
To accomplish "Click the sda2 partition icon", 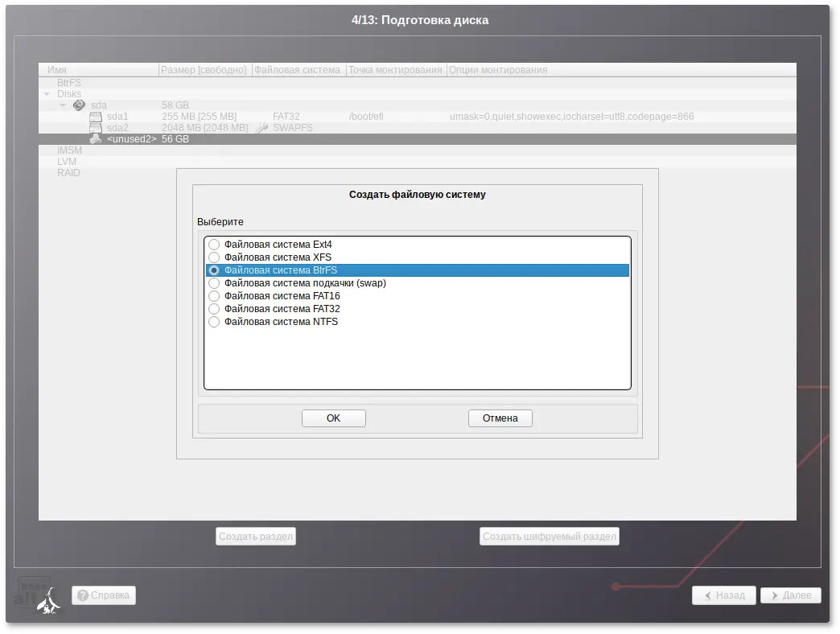I will (96, 128).
